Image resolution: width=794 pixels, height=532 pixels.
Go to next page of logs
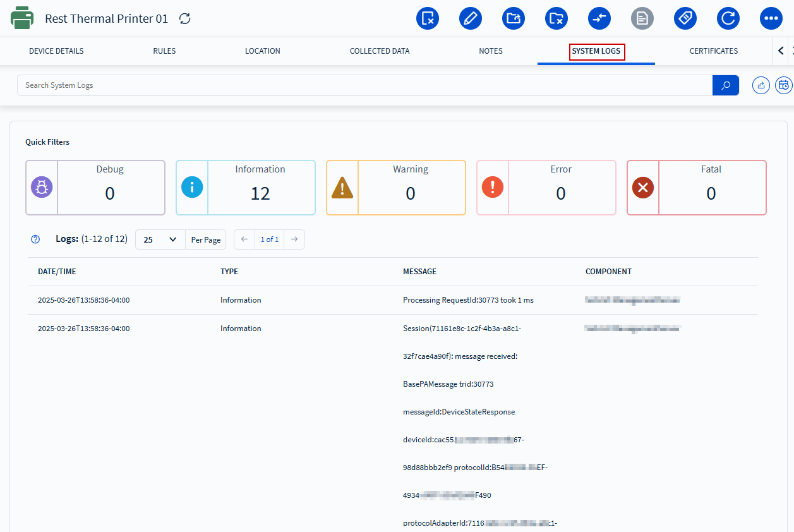coord(294,239)
